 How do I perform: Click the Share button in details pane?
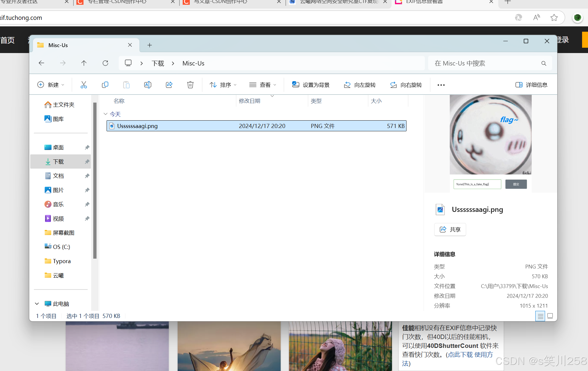pos(450,229)
